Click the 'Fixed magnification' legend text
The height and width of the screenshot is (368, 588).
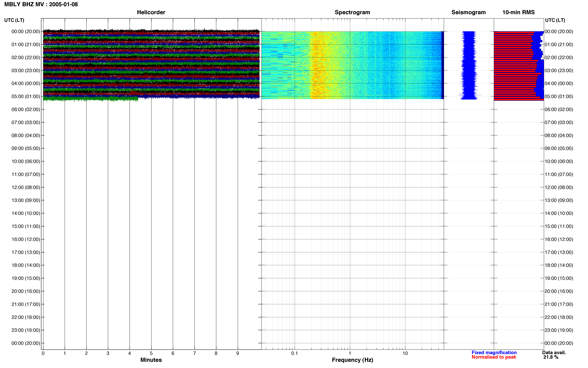click(x=494, y=352)
